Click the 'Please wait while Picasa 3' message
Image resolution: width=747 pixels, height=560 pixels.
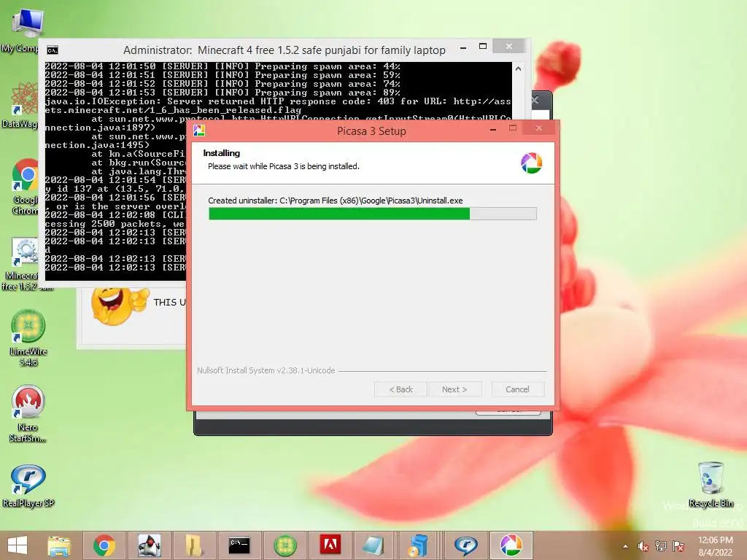coord(284,166)
